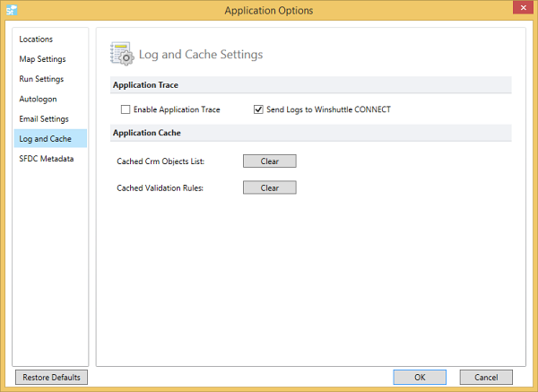Select the Autologon section
Screen dimensions: 538x392
tap(50, 99)
